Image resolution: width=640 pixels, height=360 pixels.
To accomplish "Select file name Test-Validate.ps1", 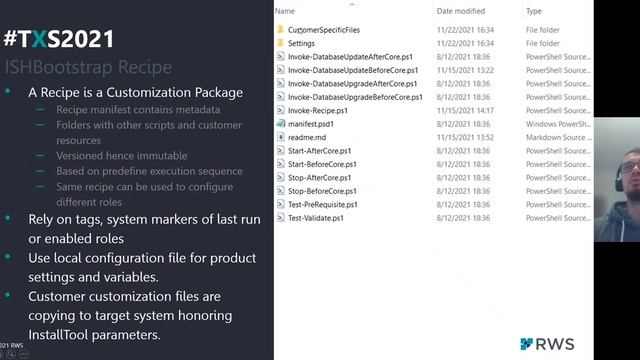I will click(316, 218).
